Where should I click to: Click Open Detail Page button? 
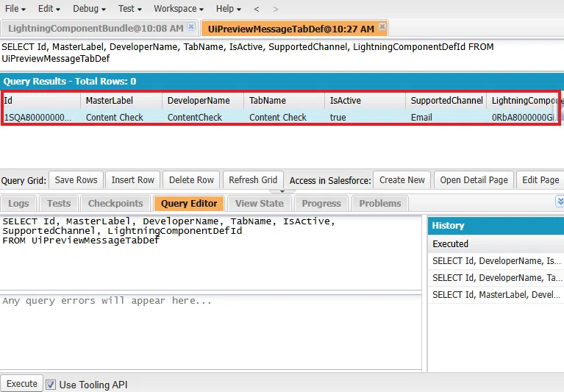pos(474,179)
